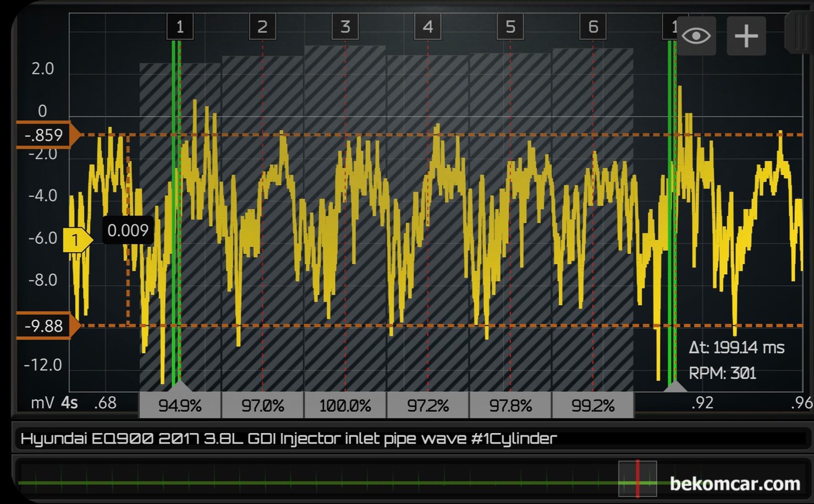Select the 94.9% segment label
Image resolution: width=814 pixels, height=504 pixels.
pyautogui.click(x=180, y=406)
